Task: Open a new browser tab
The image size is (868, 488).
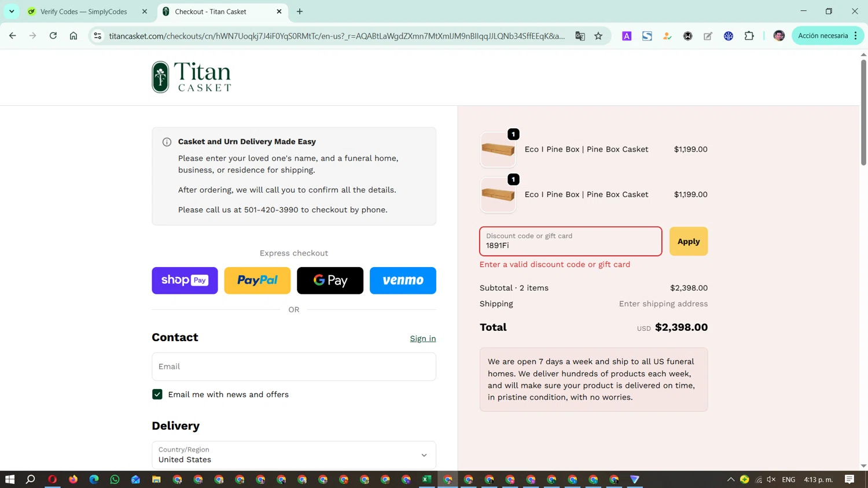Action: click(300, 12)
